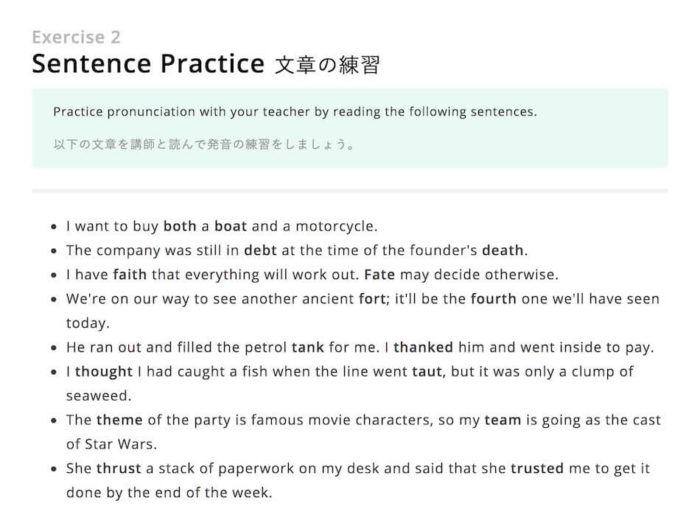Click the bold word 'Fate'
The width and height of the screenshot is (700, 520).
(379, 274)
